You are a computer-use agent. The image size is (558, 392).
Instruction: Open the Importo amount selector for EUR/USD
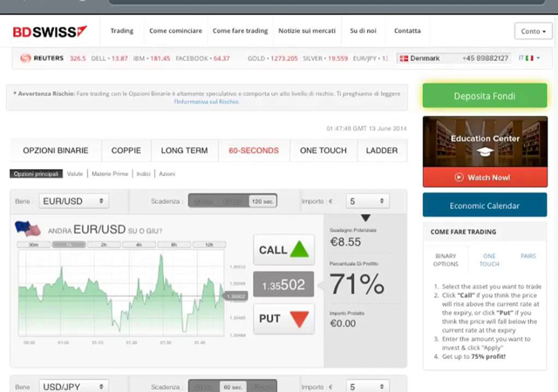pos(367,201)
